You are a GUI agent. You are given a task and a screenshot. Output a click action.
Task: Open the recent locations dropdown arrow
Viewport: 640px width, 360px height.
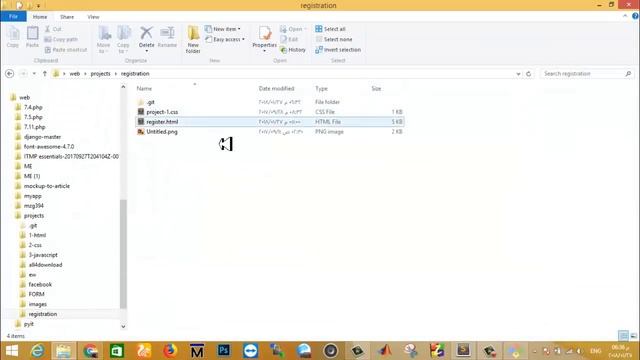coord(34,74)
